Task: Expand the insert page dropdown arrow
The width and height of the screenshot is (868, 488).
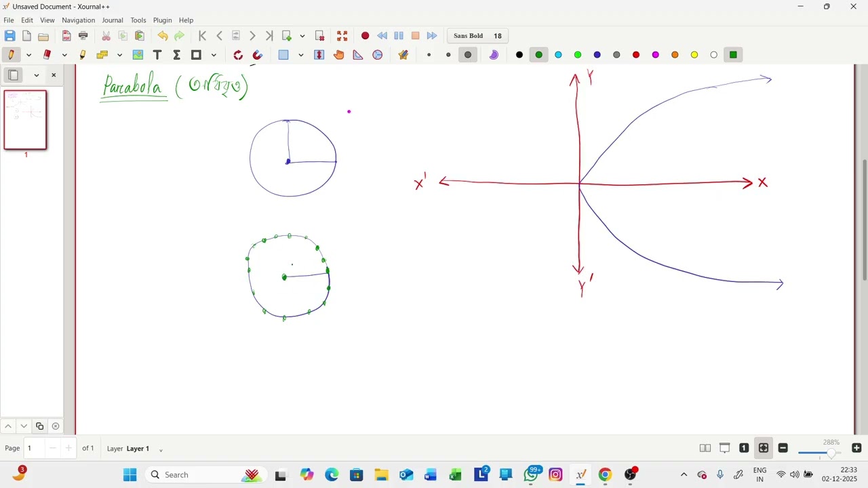Action: (302, 36)
